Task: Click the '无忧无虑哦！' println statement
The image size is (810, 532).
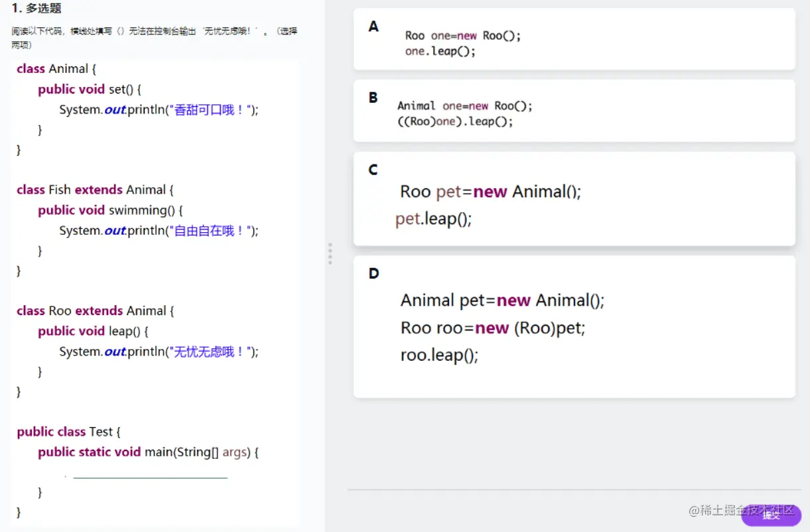Action: point(159,352)
